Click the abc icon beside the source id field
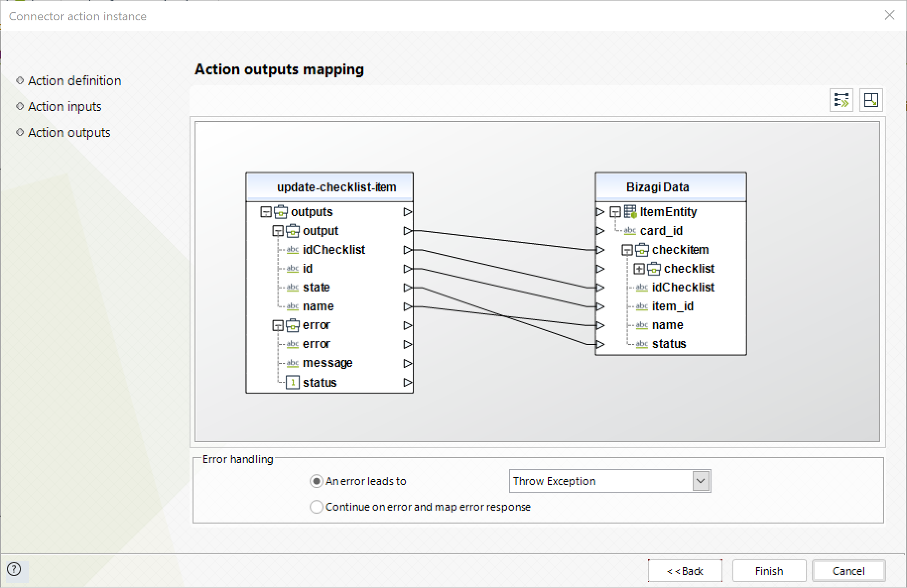This screenshot has height=588, width=907. 293,269
